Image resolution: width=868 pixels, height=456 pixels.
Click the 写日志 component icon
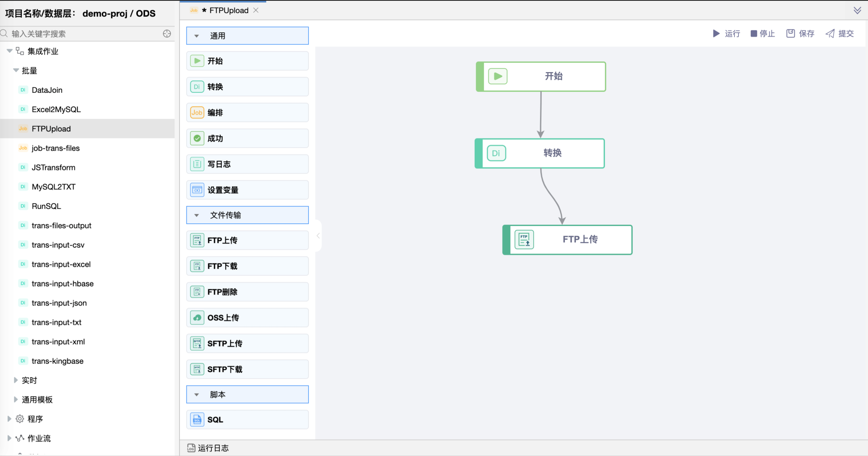(x=197, y=164)
